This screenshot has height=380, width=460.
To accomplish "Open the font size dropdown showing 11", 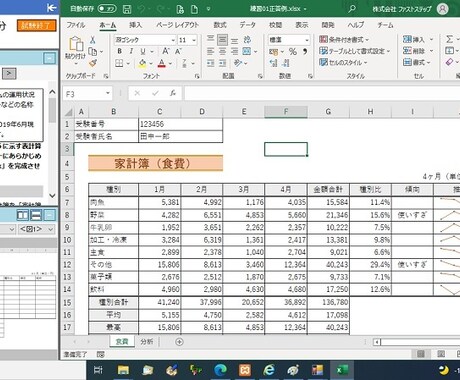I will [x=194, y=40].
